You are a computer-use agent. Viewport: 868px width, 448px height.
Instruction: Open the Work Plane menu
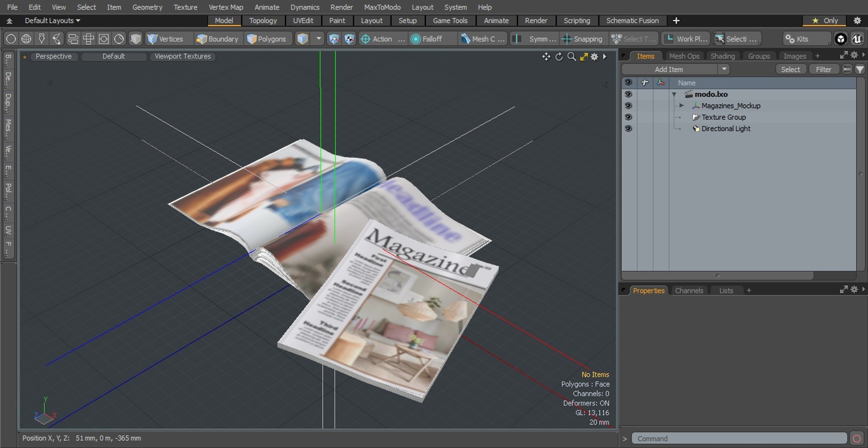point(686,39)
